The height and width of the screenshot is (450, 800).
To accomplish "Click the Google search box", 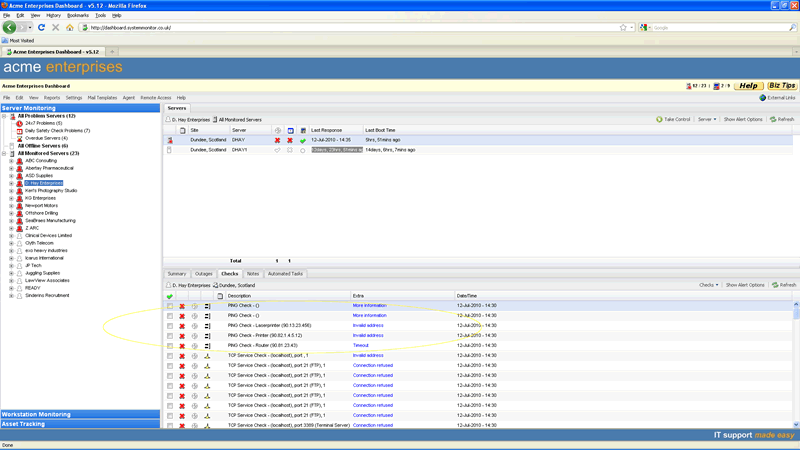I will 719,28.
